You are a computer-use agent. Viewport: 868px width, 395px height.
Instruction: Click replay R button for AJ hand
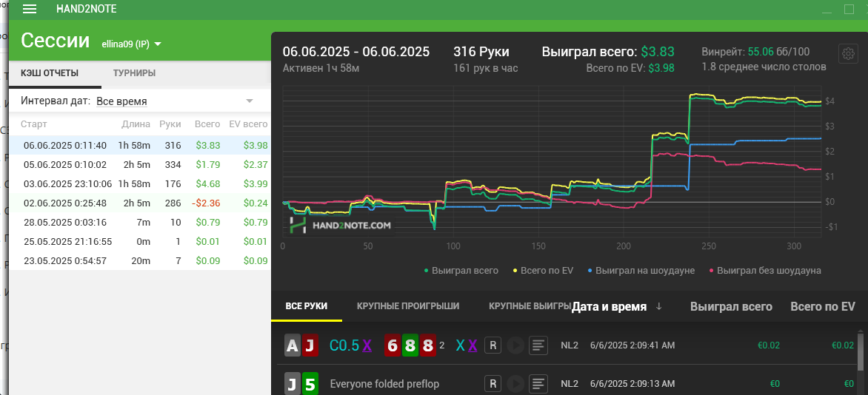coord(493,345)
